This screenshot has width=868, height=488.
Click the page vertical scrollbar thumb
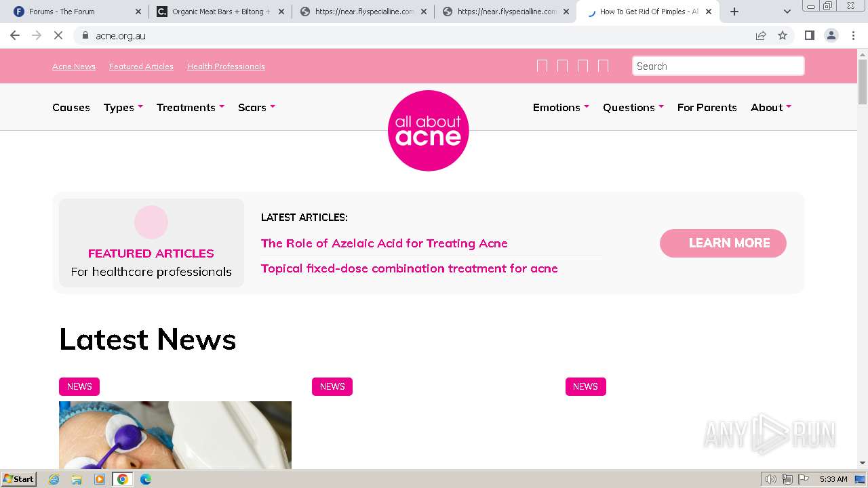tap(863, 81)
